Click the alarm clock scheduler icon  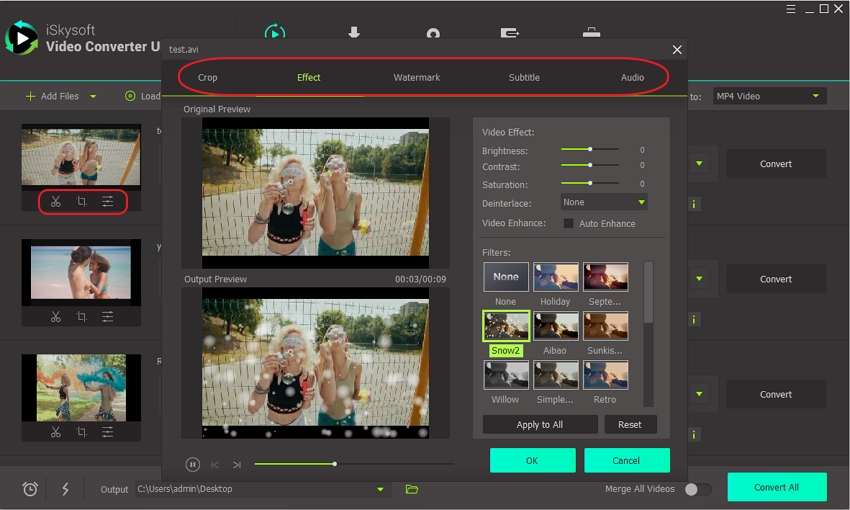pyautogui.click(x=30, y=489)
